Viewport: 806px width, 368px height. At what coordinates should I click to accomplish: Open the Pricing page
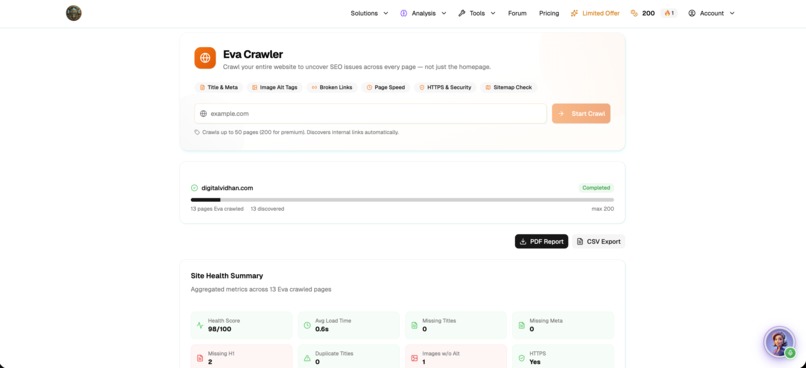click(x=549, y=13)
